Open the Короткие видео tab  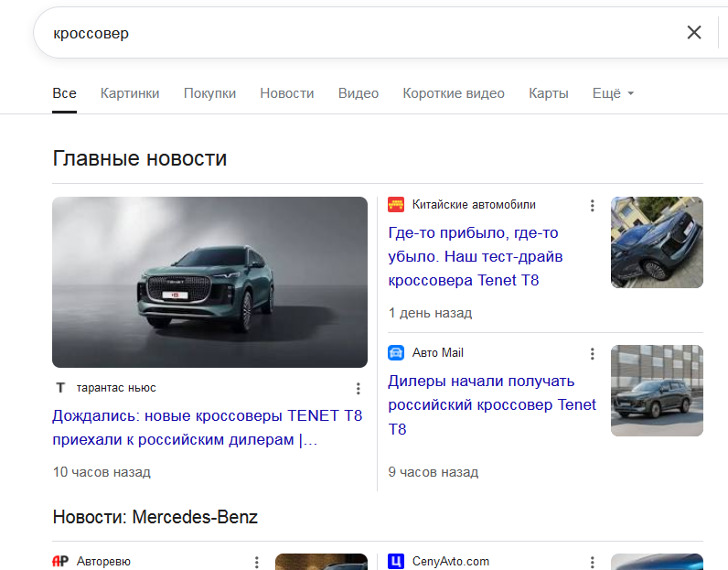(x=454, y=93)
